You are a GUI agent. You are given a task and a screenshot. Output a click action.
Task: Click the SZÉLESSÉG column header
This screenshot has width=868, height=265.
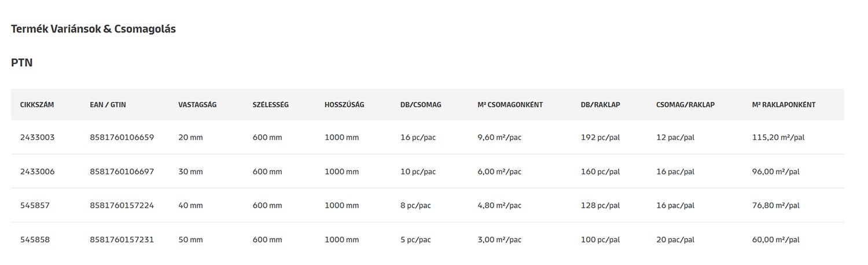(x=270, y=105)
